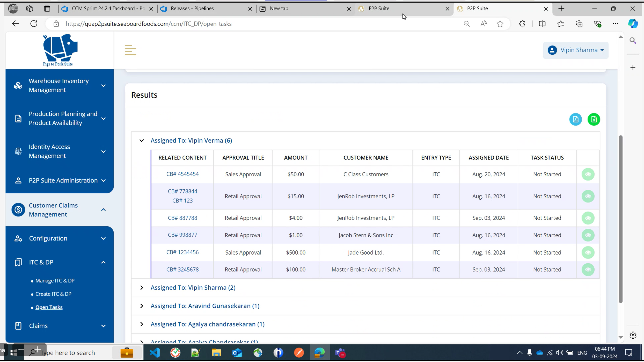Click the Pigs to Pork Suite logo

[x=59, y=50]
